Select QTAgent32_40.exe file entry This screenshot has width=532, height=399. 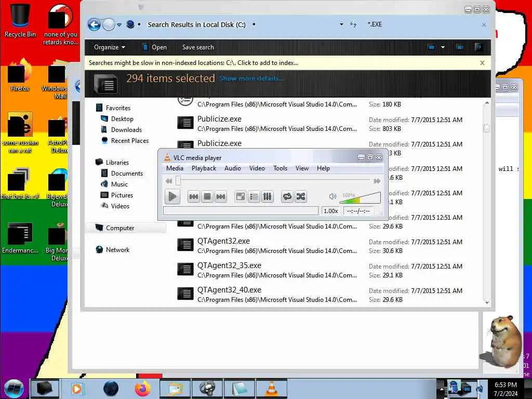click(327, 295)
